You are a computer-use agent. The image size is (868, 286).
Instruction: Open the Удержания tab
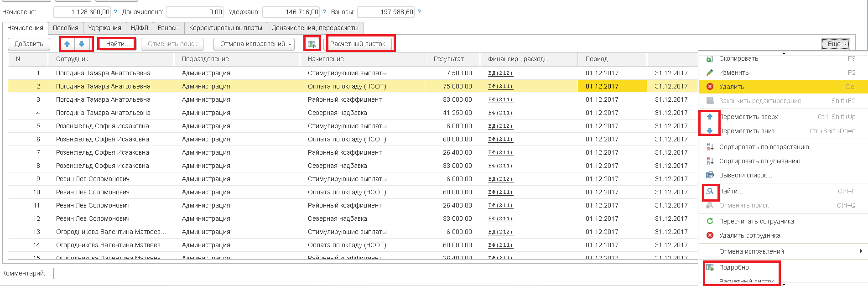pos(104,28)
